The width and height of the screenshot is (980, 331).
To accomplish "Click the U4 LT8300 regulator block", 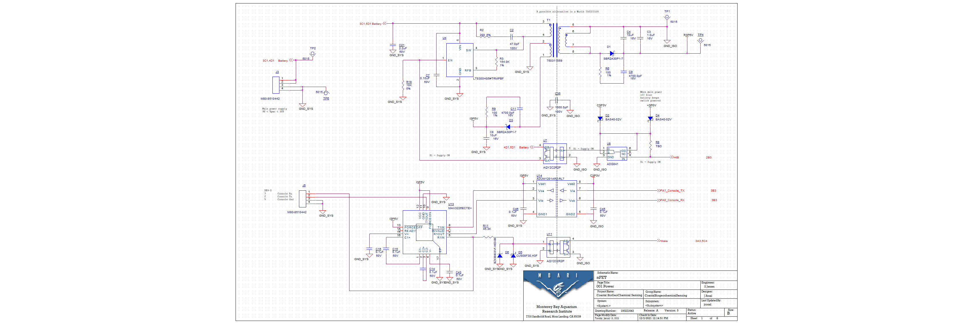I will coord(460,60).
